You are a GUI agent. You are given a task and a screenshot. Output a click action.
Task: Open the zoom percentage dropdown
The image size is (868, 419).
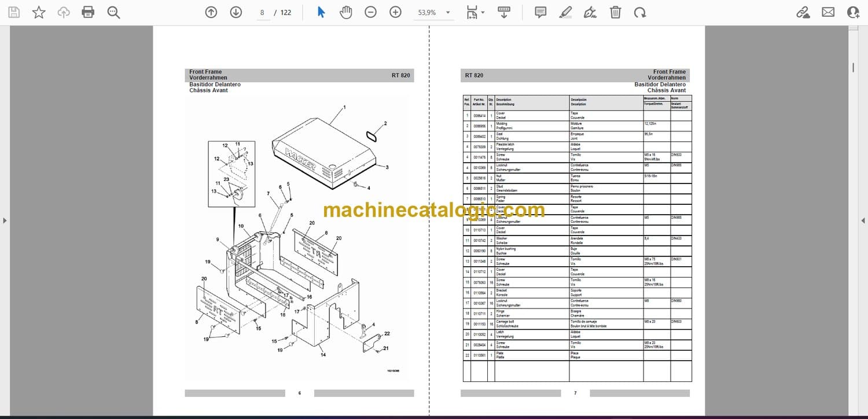click(x=447, y=13)
